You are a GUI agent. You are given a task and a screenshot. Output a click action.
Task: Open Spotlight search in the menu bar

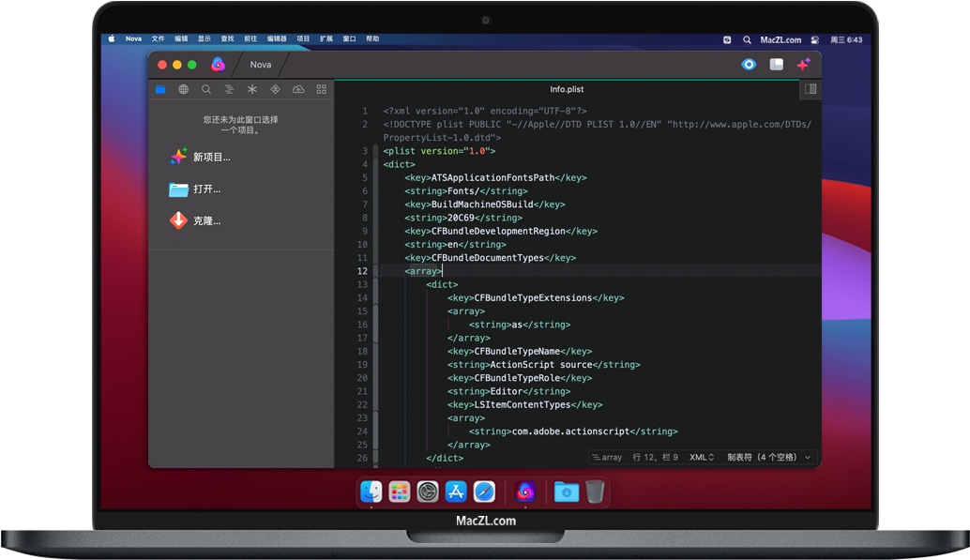pyautogui.click(x=747, y=39)
